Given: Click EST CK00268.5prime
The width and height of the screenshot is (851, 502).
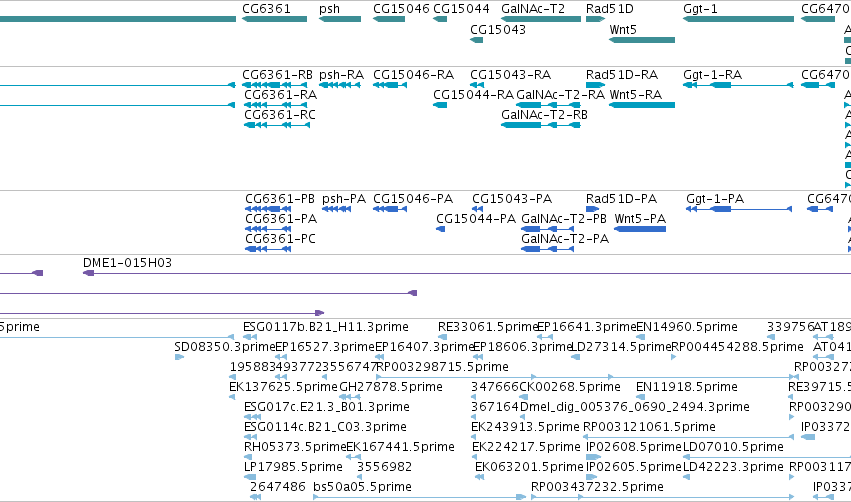Looking at the screenshot, I should 524,397.
